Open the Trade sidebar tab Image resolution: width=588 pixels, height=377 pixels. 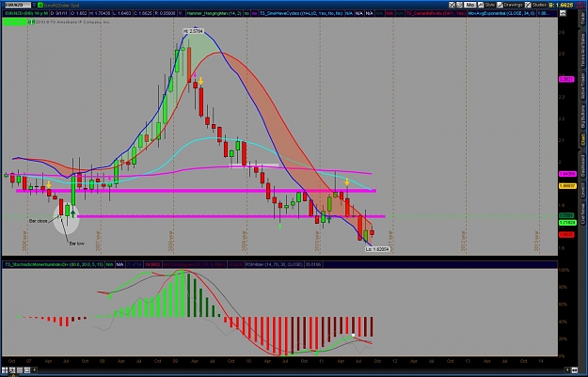pos(583,18)
